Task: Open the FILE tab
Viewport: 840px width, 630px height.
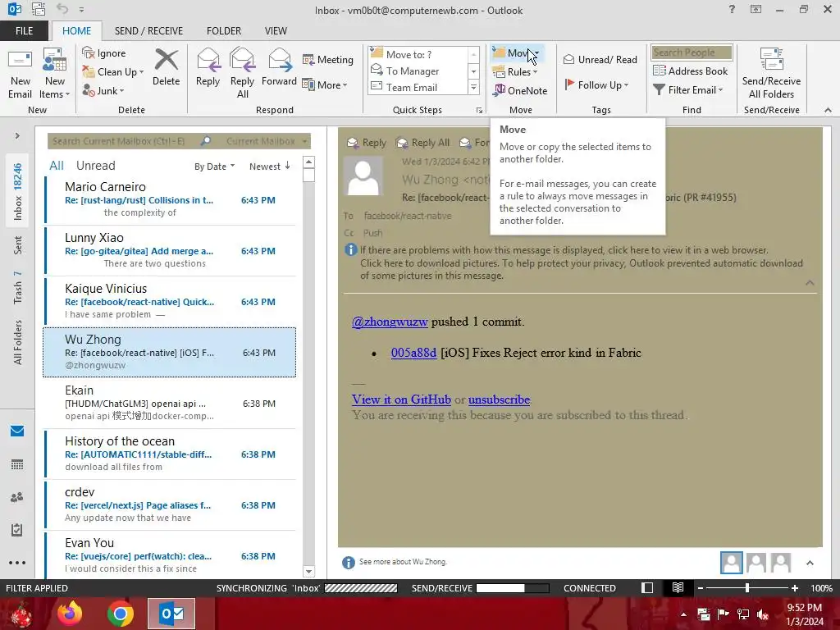Action: point(24,30)
